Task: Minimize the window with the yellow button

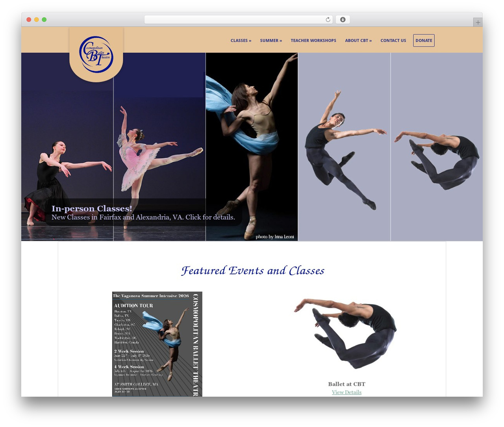Action: pyautogui.click(x=37, y=20)
